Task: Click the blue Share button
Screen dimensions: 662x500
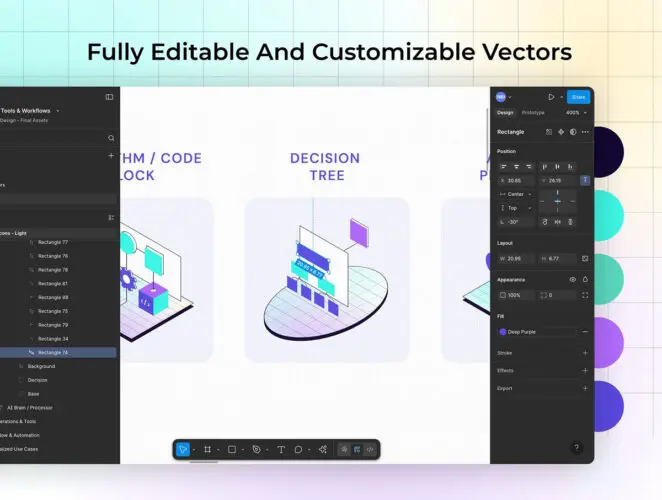Action: point(578,97)
